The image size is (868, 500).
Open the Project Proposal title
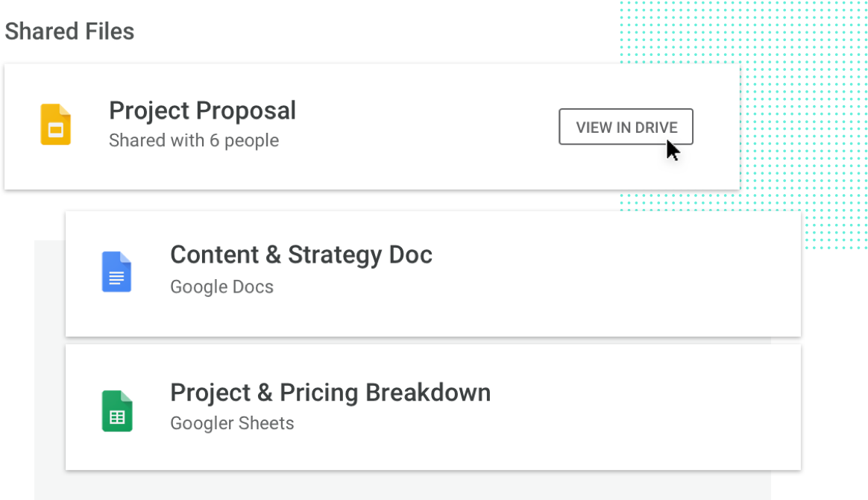coord(202,110)
